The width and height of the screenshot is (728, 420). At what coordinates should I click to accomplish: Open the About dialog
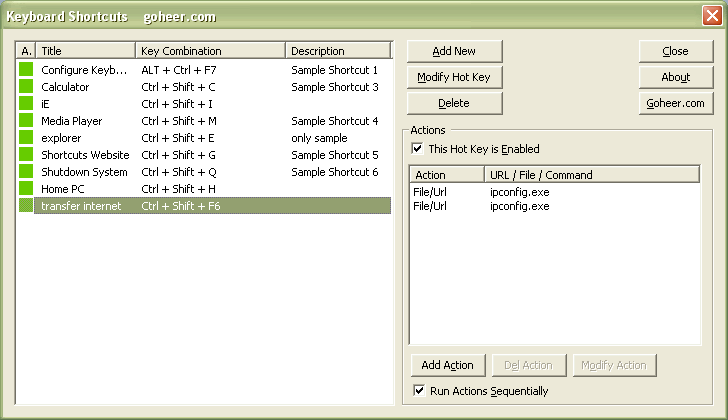(x=676, y=77)
